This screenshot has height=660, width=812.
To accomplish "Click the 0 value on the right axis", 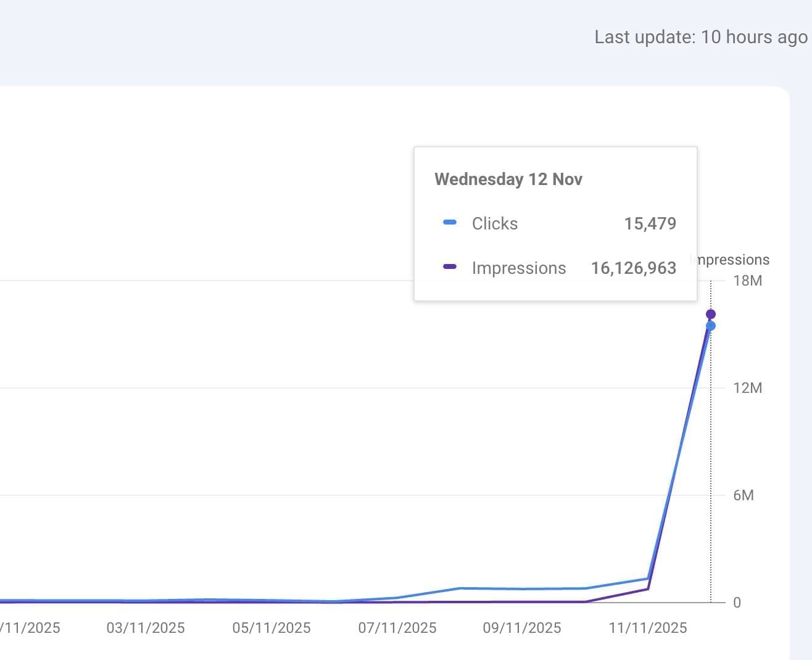I will click(x=737, y=603).
